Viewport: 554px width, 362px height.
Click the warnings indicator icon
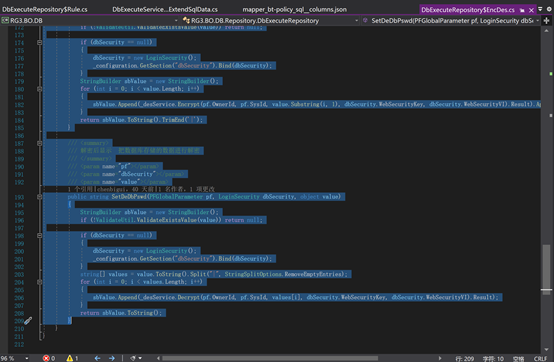click(x=70, y=358)
